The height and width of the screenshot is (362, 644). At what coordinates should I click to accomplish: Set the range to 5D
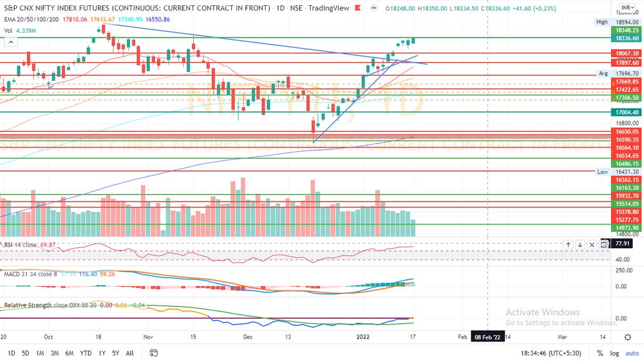click(x=25, y=353)
